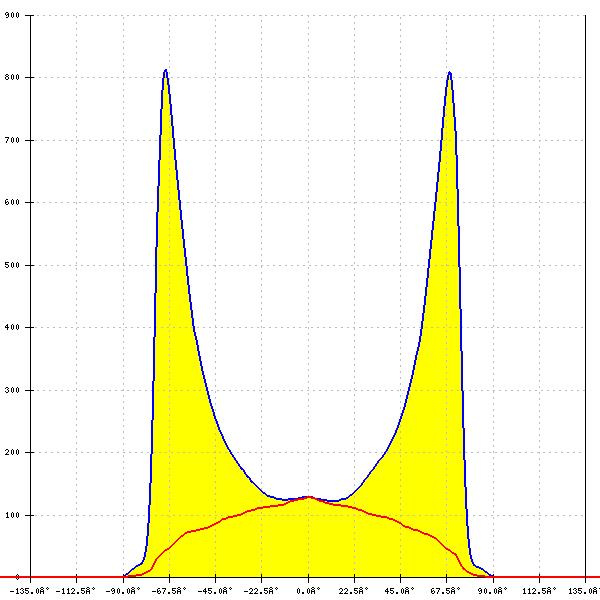Click the 800 label on the vertical axis
This screenshot has height=600, width=600.
coord(12,77)
